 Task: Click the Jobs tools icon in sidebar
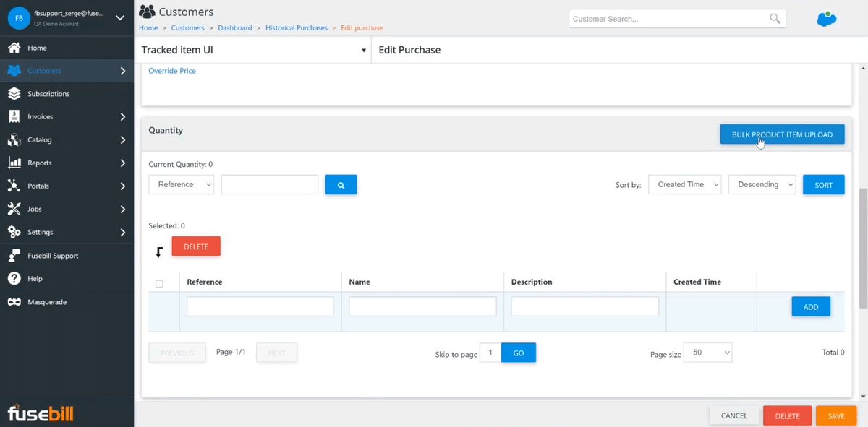point(14,209)
